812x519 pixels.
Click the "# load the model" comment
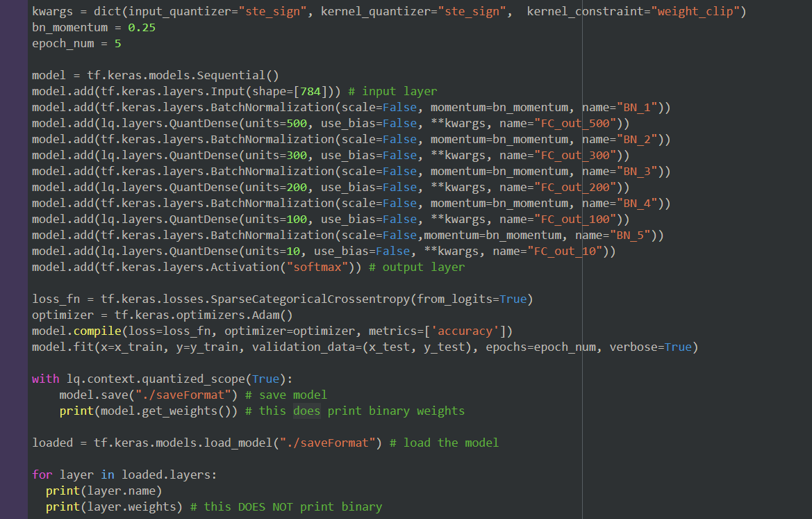click(x=445, y=443)
